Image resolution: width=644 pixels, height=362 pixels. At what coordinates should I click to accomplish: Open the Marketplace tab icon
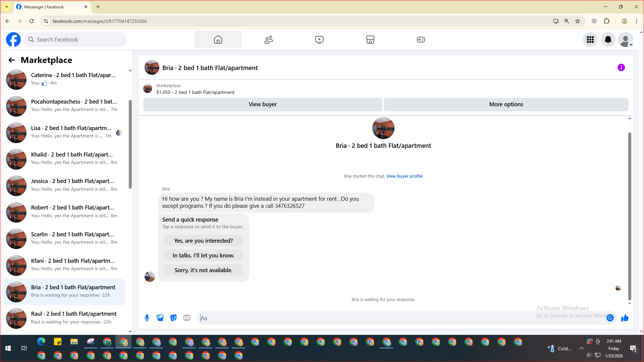pyautogui.click(x=370, y=40)
